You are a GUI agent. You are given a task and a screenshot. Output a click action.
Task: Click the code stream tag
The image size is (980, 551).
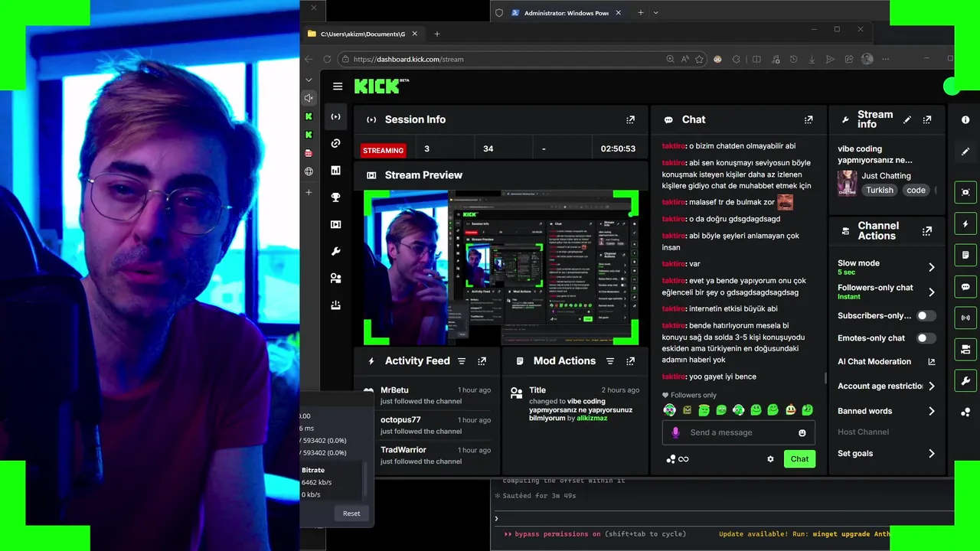pos(916,191)
